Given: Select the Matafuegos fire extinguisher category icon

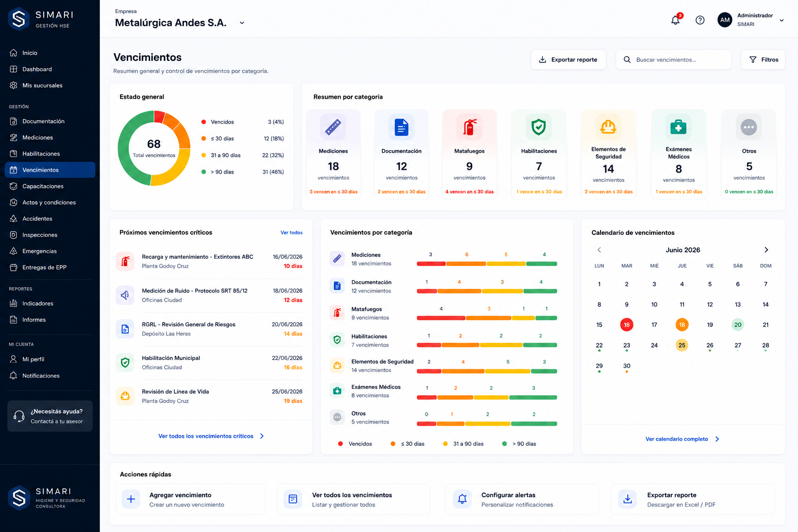Looking at the screenshot, I should pyautogui.click(x=470, y=127).
